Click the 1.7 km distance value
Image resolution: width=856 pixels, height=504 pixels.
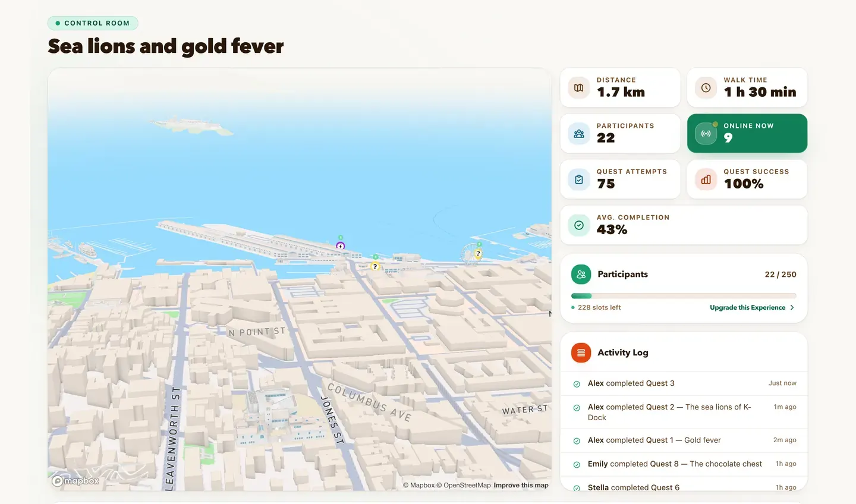[x=621, y=92]
